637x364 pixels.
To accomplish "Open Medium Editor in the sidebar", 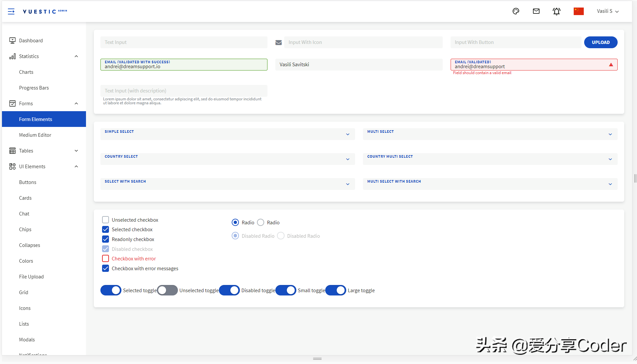I will pos(35,135).
